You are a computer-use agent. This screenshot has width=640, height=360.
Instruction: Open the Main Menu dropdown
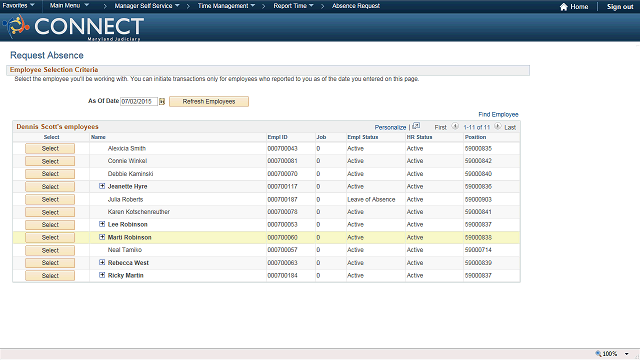69,5
